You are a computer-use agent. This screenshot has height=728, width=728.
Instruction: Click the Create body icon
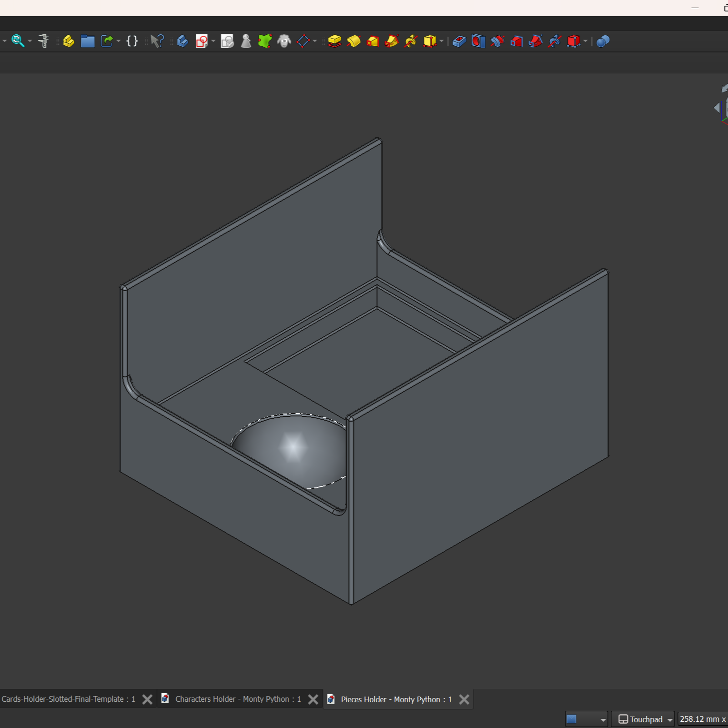tap(182, 41)
